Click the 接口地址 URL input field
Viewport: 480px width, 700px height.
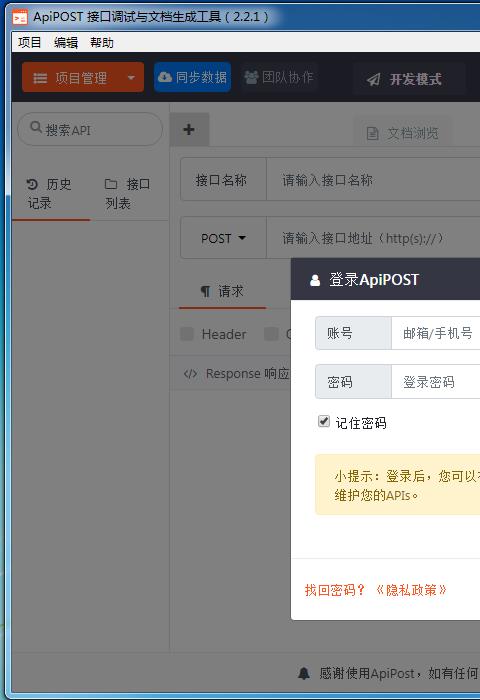point(373,238)
